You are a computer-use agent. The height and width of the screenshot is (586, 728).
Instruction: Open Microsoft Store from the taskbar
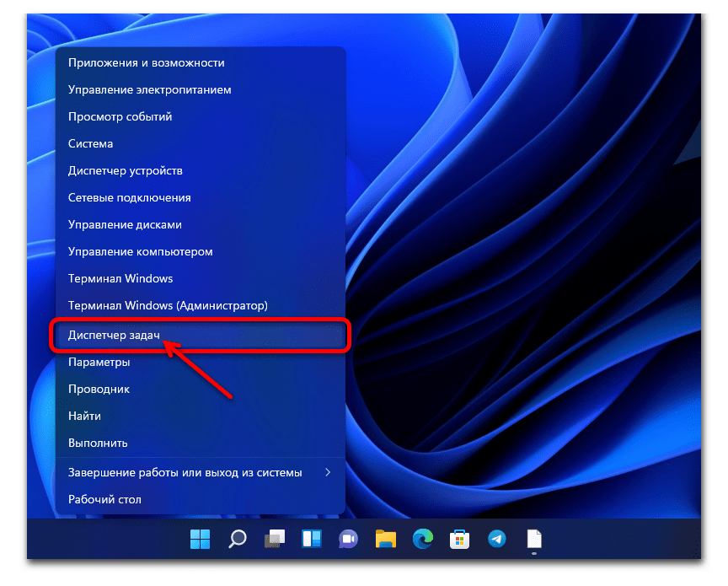point(460,539)
